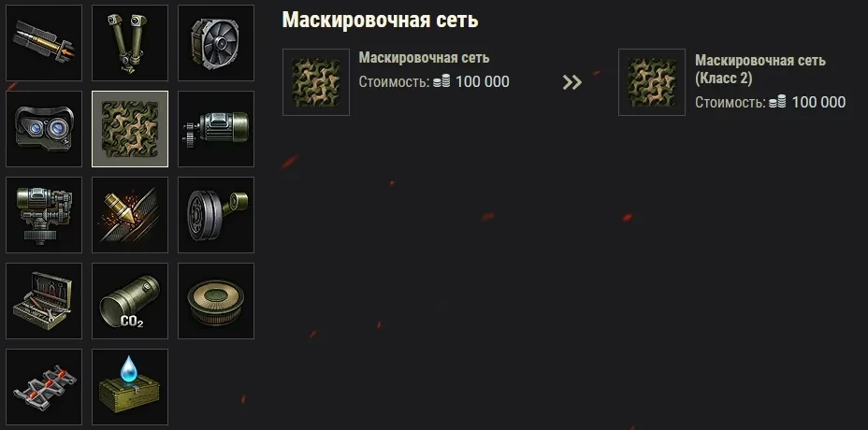Screen dimensions: 868x430
Task: Click the 100 000 cost of Класс 2
Action: click(x=818, y=103)
